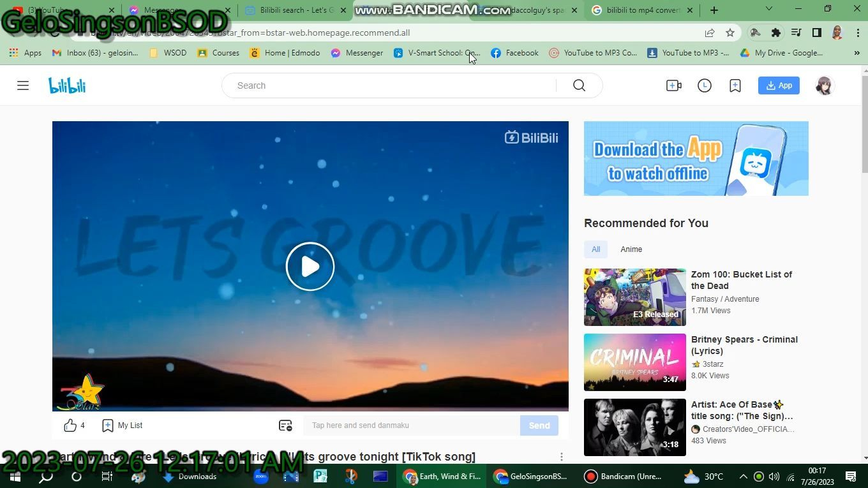This screenshot has width=868, height=488.
Task: Open the Messenger bookmark
Action: pos(357,53)
